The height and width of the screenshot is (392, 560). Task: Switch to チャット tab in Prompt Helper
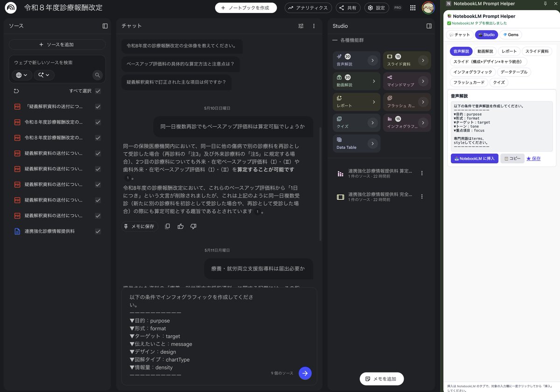460,35
